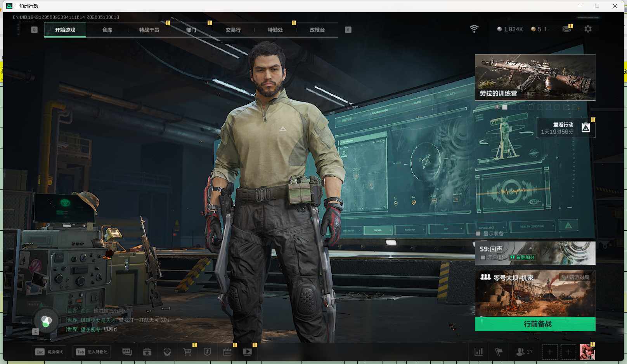Screen dimensions: 627x364
Task: Open the world chat message ending 带我打一打航天可以吗
Action: click(117, 320)
